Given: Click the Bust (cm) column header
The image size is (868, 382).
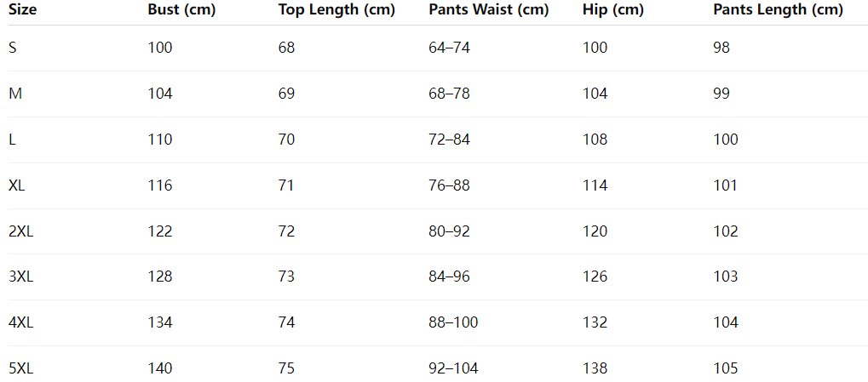Looking at the screenshot, I should tap(181, 10).
